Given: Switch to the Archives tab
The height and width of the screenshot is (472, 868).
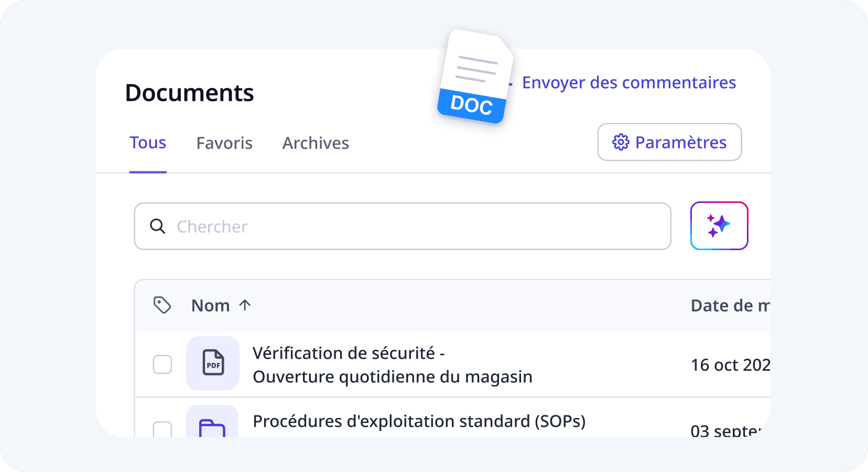Looking at the screenshot, I should [316, 143].
